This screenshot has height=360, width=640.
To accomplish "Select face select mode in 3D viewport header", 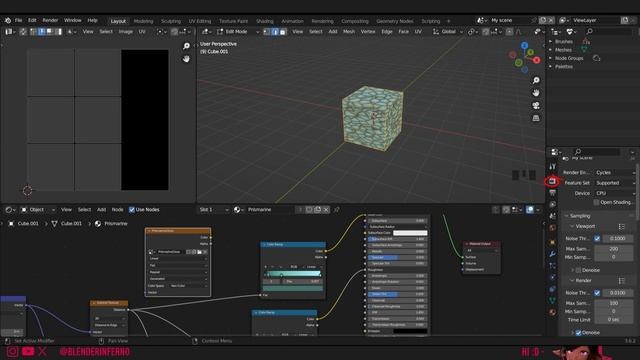I will 282,31.
